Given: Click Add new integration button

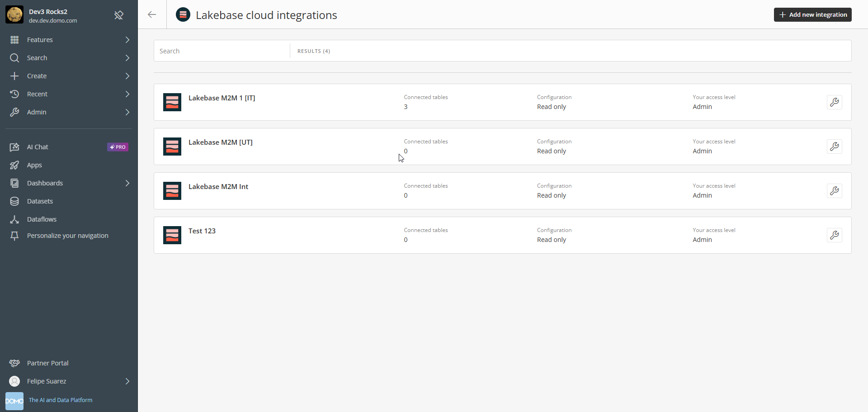Looking at the screenshot, I should point(812,14).
